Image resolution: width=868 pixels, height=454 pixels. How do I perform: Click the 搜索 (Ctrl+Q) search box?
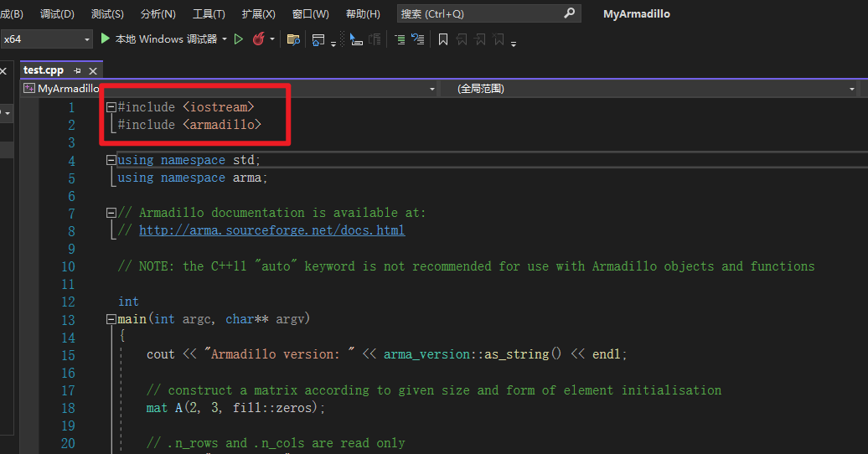[x=488, y=14]
